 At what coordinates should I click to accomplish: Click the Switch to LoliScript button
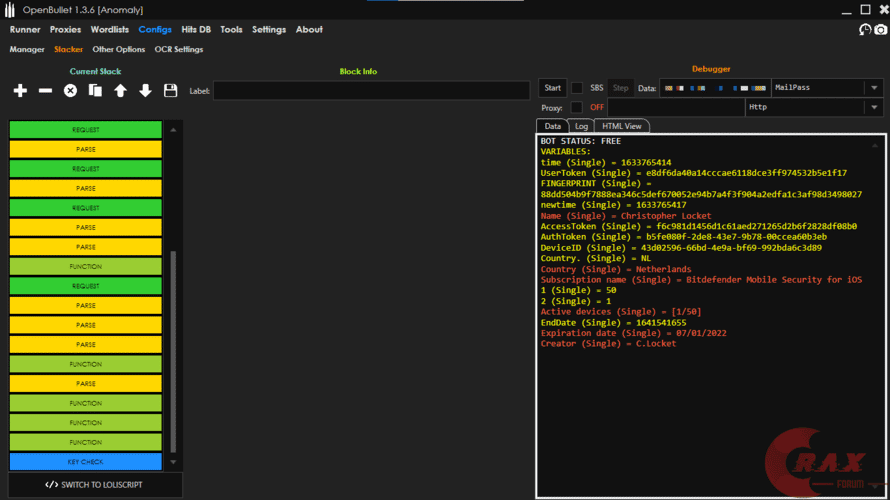pos(94,485)
